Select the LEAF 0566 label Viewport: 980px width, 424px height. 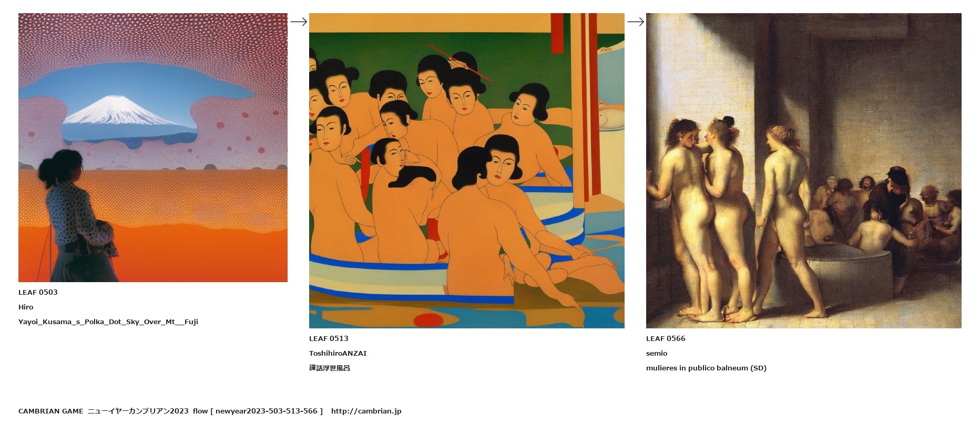666,338
